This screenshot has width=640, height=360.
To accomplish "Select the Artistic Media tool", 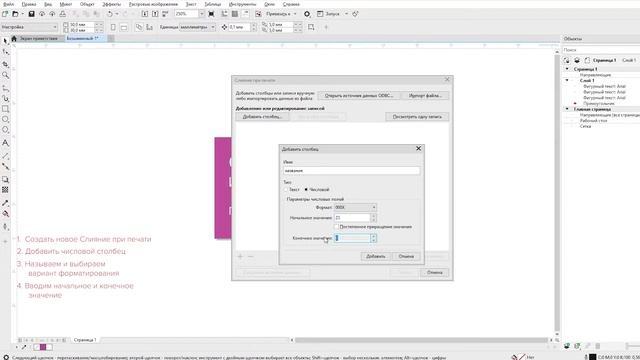I will coord(5,98).
